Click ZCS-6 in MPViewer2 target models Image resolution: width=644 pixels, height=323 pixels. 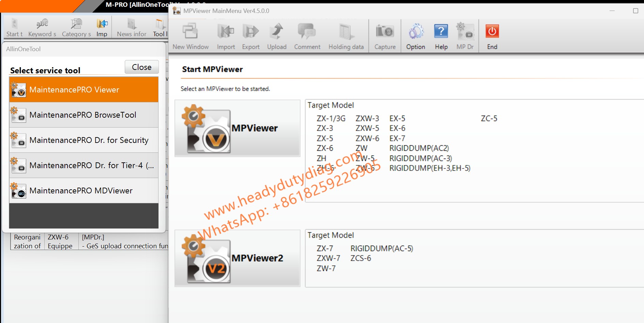click(x=361, y=258)
